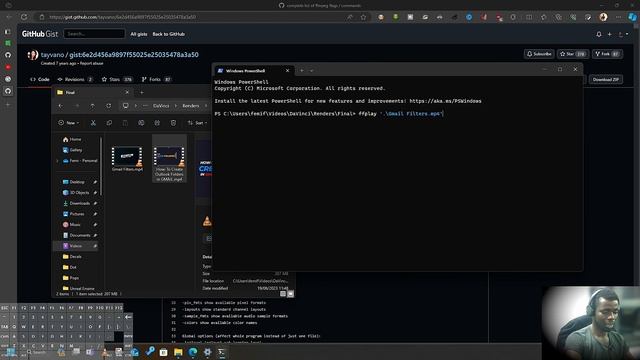Click the PowerShell ffplay command line
This screenshot has width=640, height=360.
(329, 113)
